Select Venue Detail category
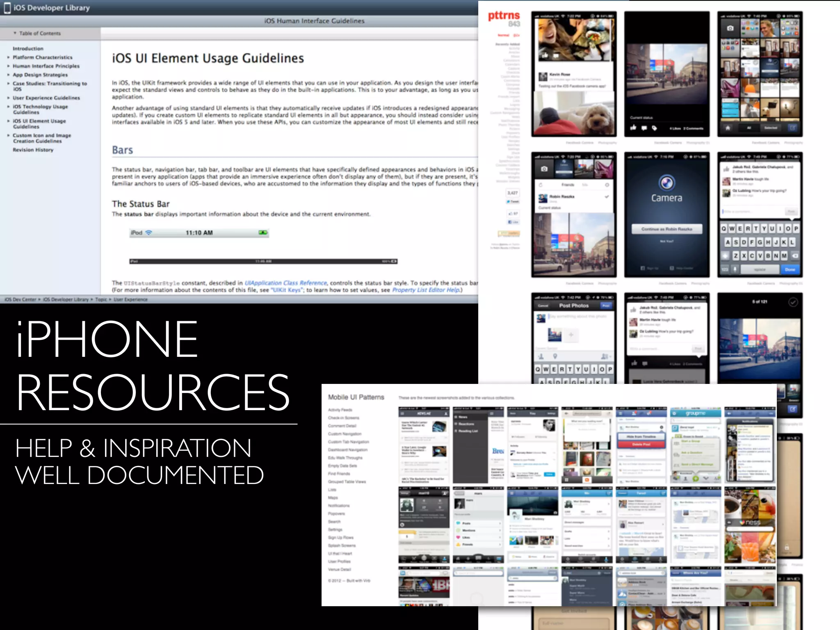This screenshot has height=630, width=840. 340,570
